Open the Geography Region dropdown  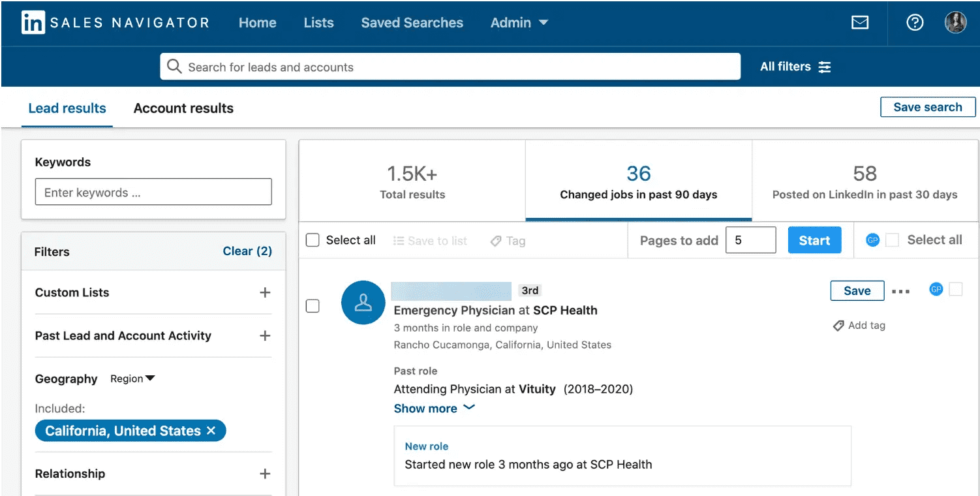coord(132,379)
